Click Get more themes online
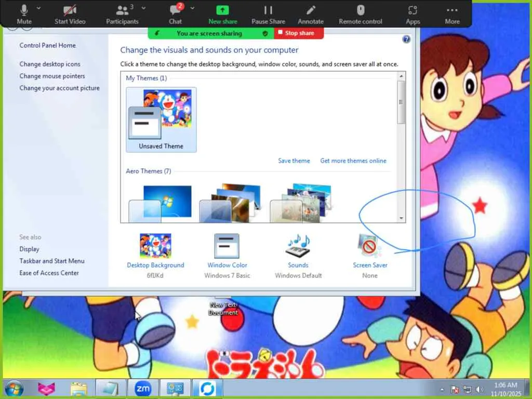The width and height of the screenshot is (532, 399). 353,161
